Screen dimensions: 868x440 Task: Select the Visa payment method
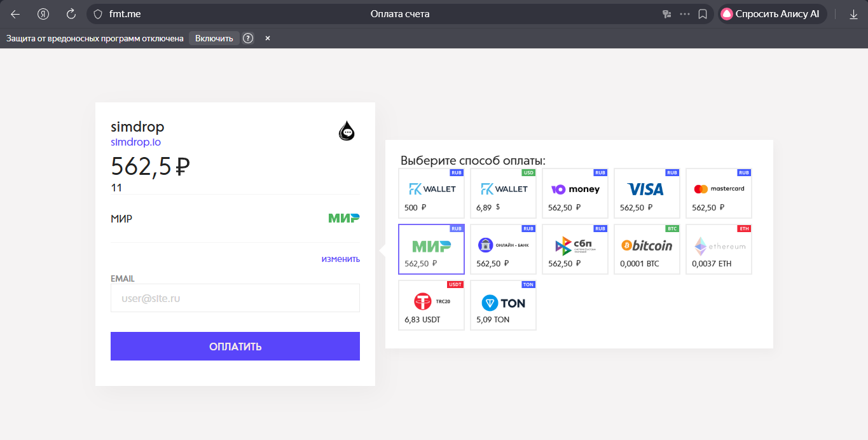pos(647,193)
